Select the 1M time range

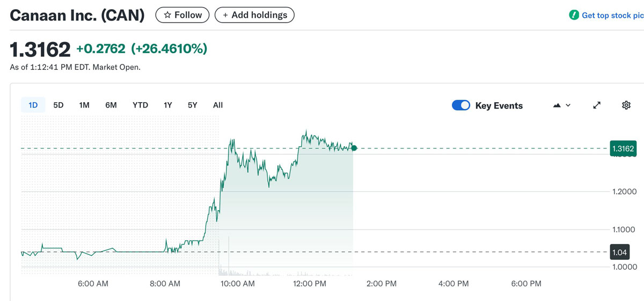click(84, 105)
